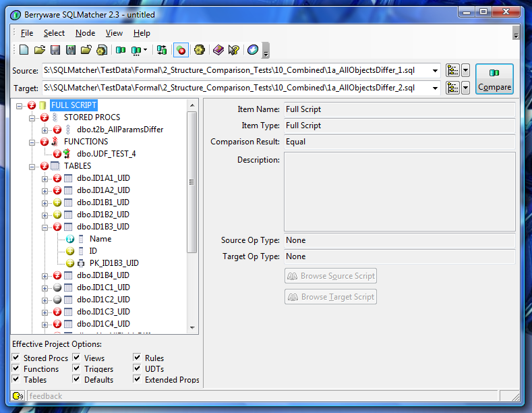Open the compare-options dropdown arrow in toolbar
This screenshot has width=532, height=413.
pyautogui.click(x=145, y=50)
